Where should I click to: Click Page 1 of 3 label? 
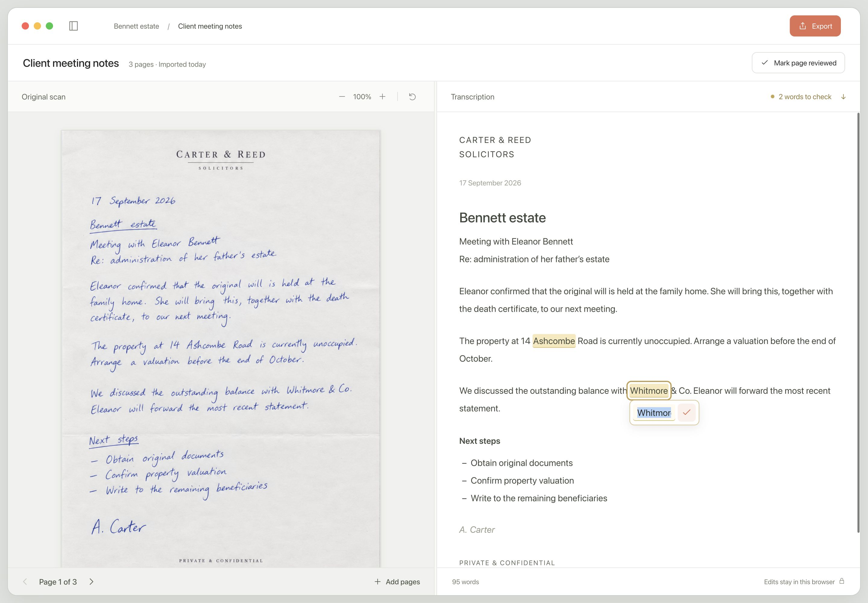[58, 582]
